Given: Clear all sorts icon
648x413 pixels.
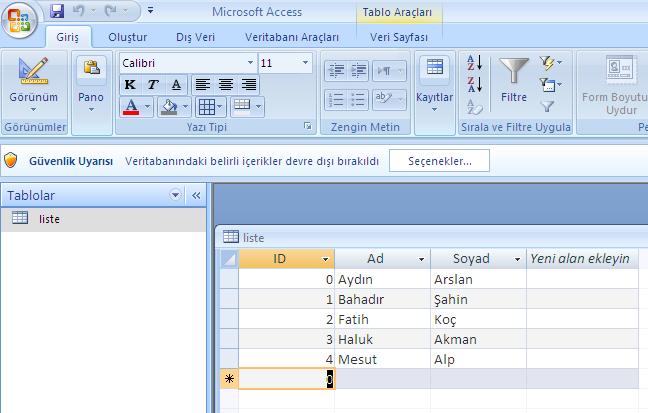Looking at the screenshot, I should click(474, 107).
